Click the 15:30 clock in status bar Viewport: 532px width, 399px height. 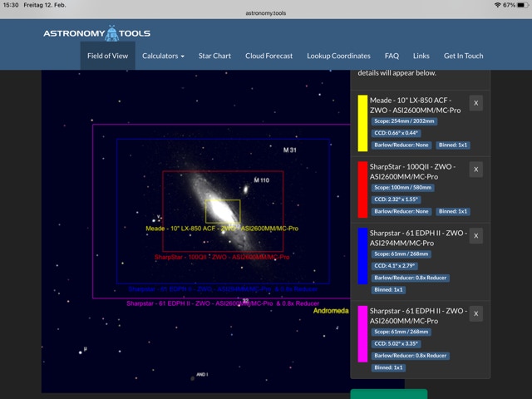(x=11, y=5)
